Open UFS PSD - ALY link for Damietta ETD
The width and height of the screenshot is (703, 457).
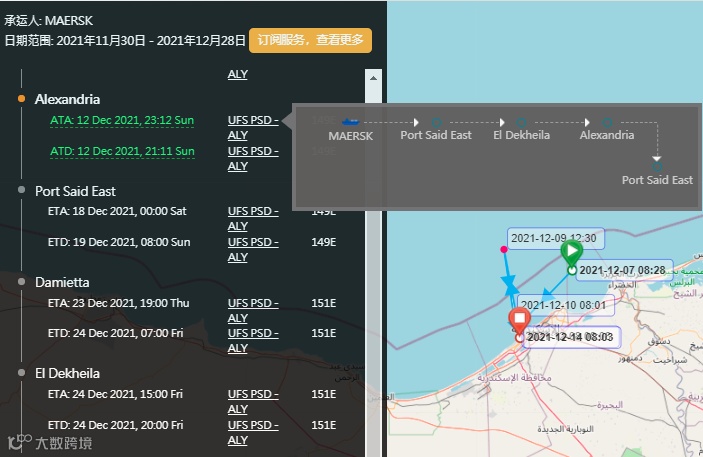tap(253, 340)
